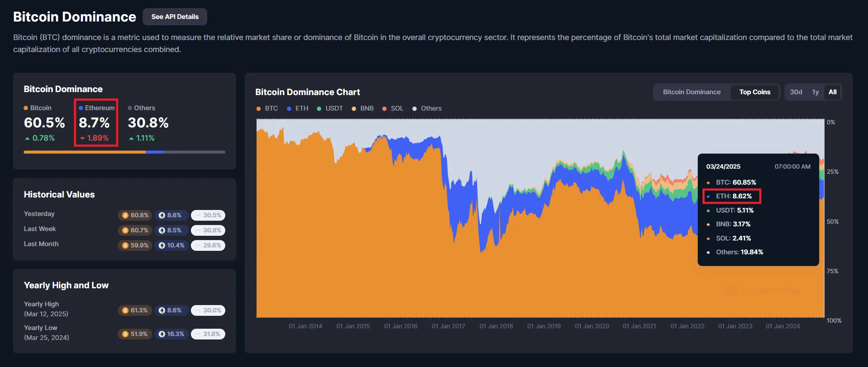868x367 pixels.
Task: Click the ETH legend dot in the chart legend
Action: pyautogui.click(x=288, y=108)
